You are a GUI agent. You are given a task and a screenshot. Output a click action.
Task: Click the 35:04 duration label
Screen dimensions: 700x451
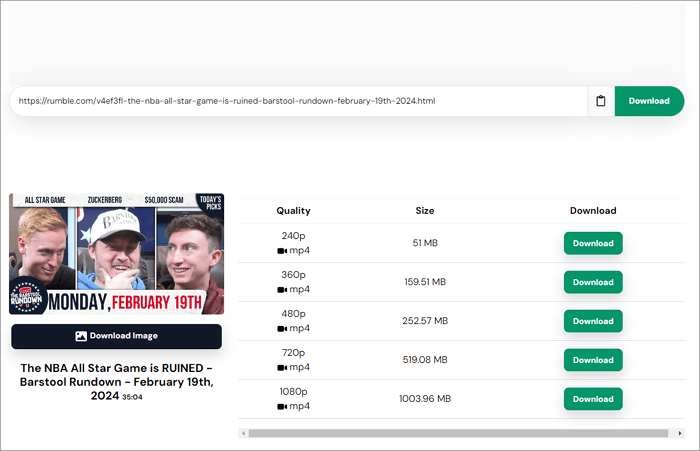pyautogui.click(x=132, y=397)
